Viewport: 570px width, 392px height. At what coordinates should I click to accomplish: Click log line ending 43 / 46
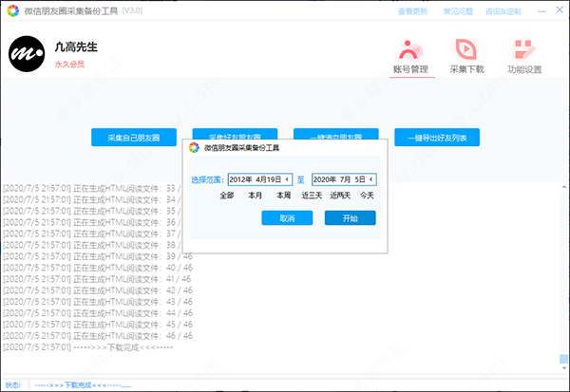coord(98,302)
